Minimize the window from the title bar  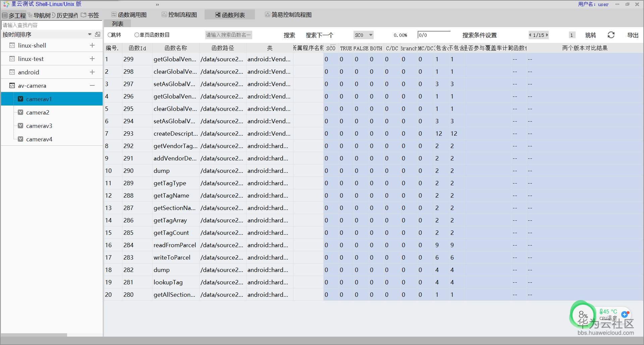click(x=617, y=4)
